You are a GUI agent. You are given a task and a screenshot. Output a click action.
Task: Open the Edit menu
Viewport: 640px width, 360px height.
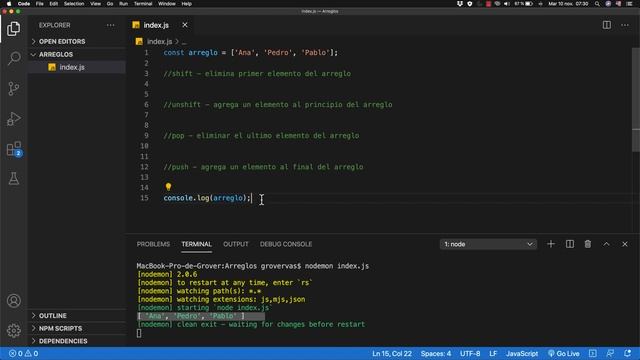pyautogui.click(x=53, y=4)
